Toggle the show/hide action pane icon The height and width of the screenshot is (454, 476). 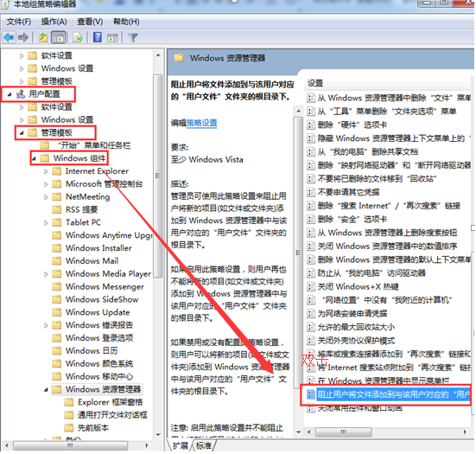pyautogui.click(x=112, y=38)
